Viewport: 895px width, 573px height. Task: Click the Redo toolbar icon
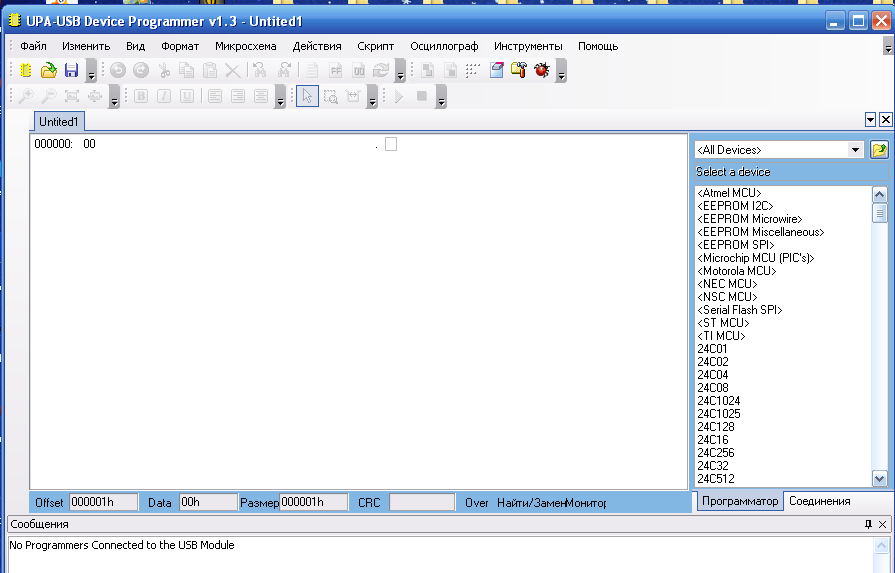[x=140, y=70]
